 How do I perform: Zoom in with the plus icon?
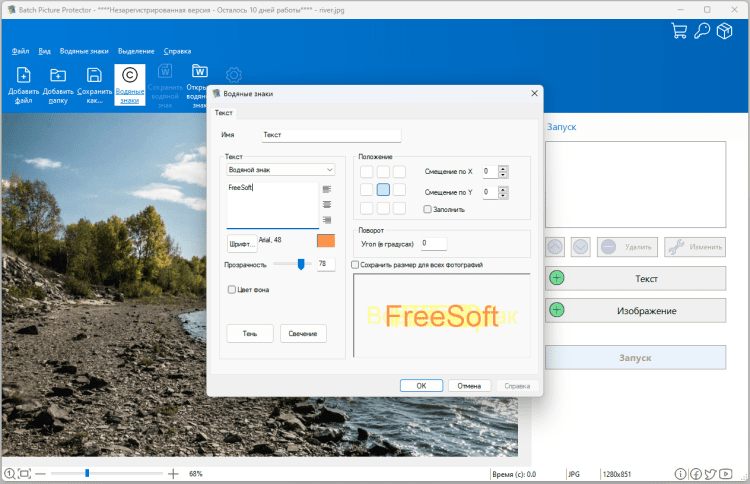click(x=173, y=473)
